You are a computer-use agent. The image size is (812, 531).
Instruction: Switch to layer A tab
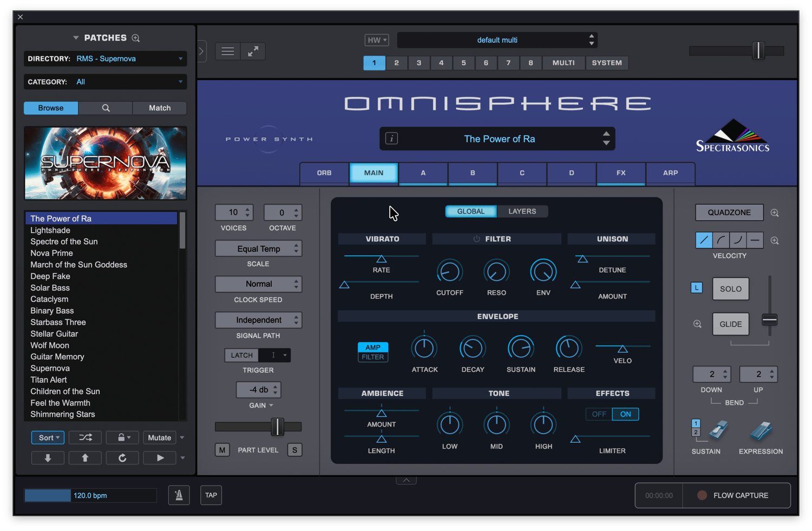(423, 173)
